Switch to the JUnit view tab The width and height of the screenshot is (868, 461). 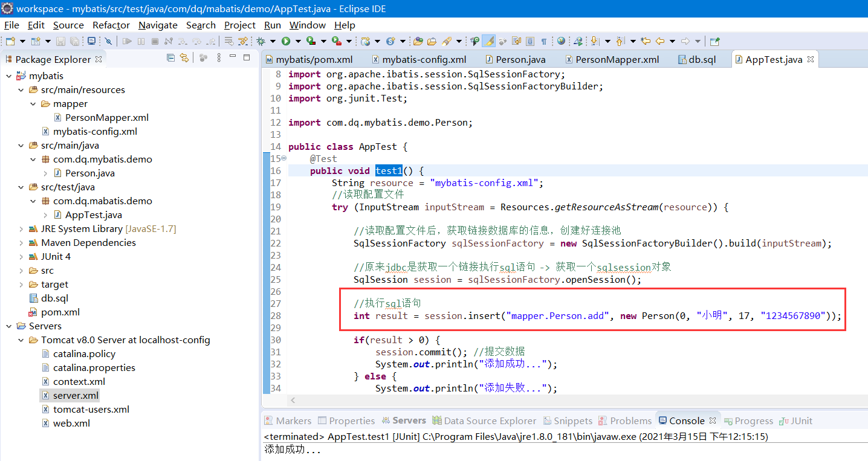(795, 421)
